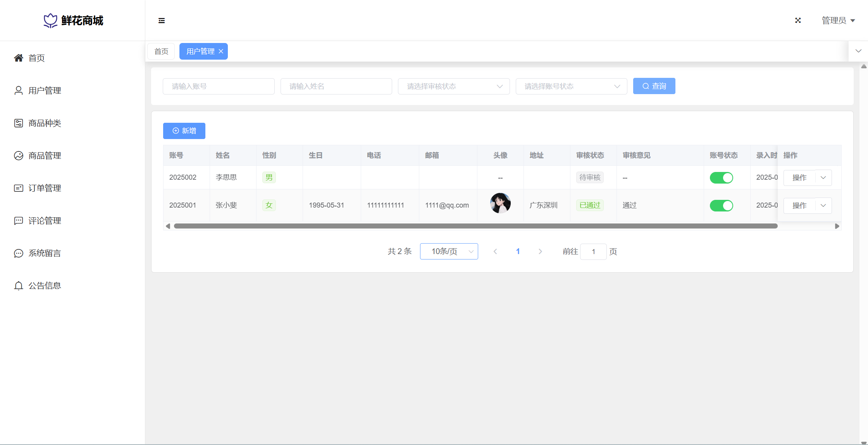
Task: Open the 管理员 user menu
Action: [838, 21]
